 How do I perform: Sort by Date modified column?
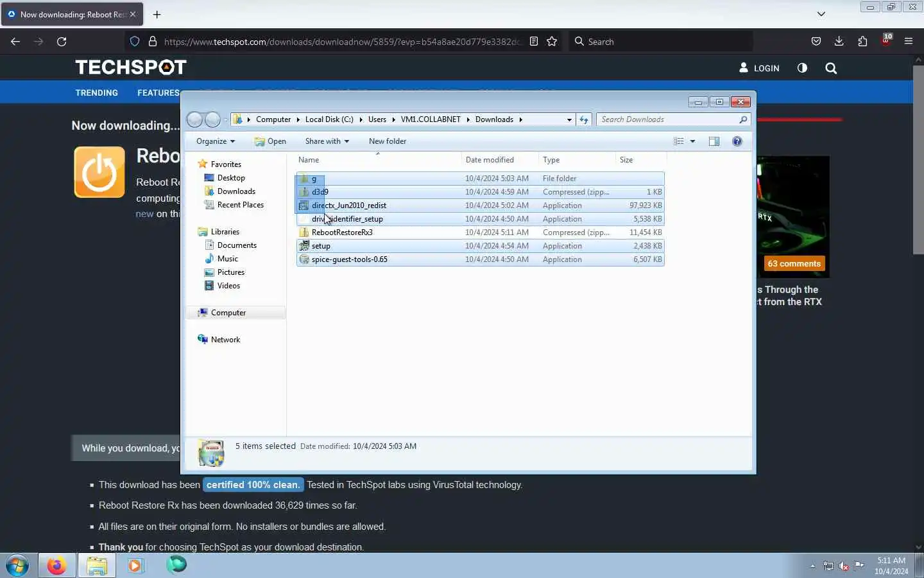tap(500, 160)
